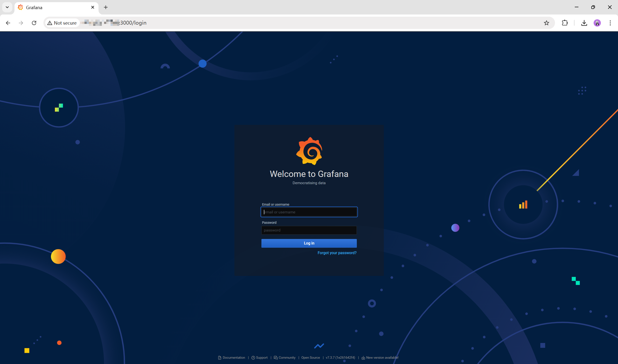Image resolution: width=618 pixels, height=364 pixels.
Task: Expand the tab search dropdown arrow
Action: pos(7,7)
